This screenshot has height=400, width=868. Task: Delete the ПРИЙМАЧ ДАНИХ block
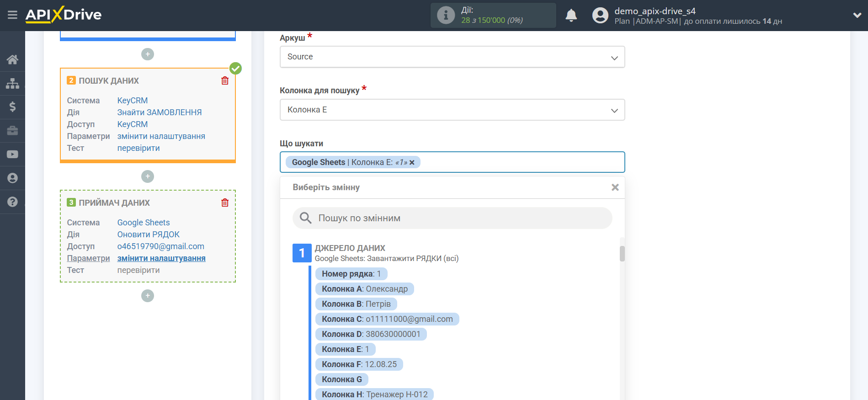point(225,203)
